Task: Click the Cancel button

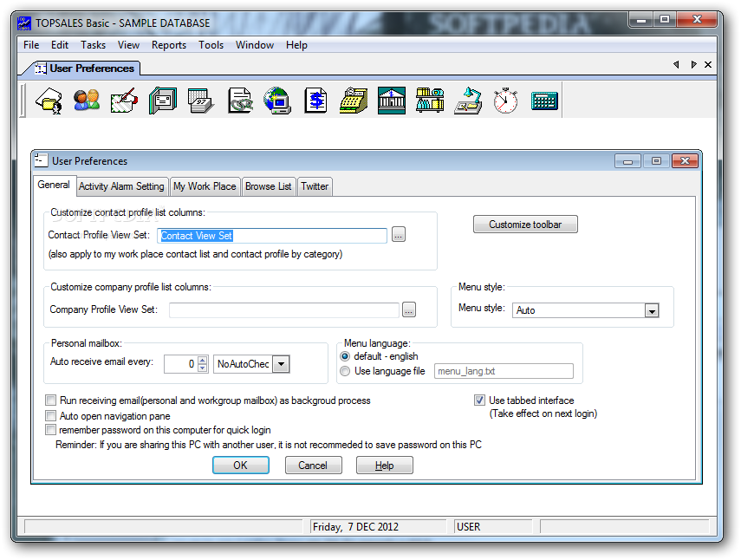Action: point(313,465)
